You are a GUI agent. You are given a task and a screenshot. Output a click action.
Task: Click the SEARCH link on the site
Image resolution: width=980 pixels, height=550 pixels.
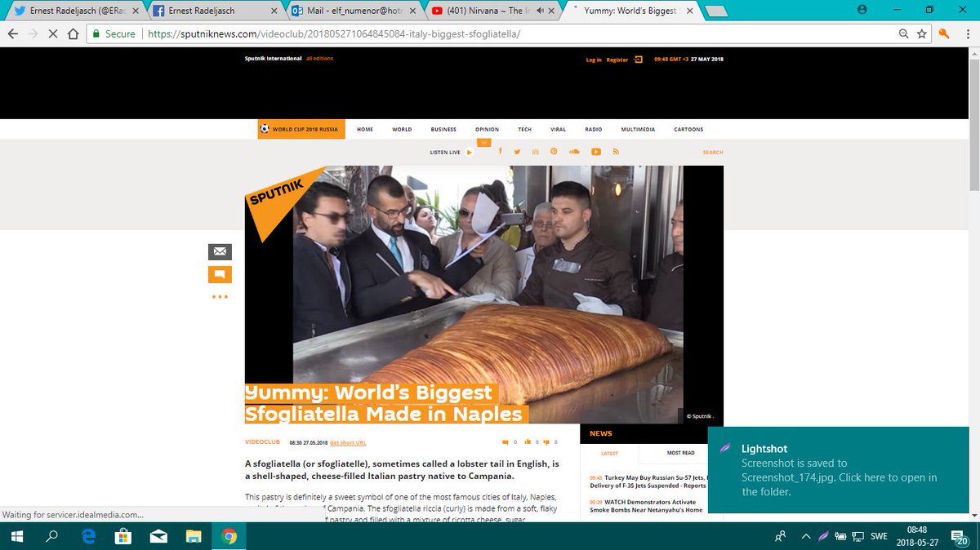(x=713, y=152)
